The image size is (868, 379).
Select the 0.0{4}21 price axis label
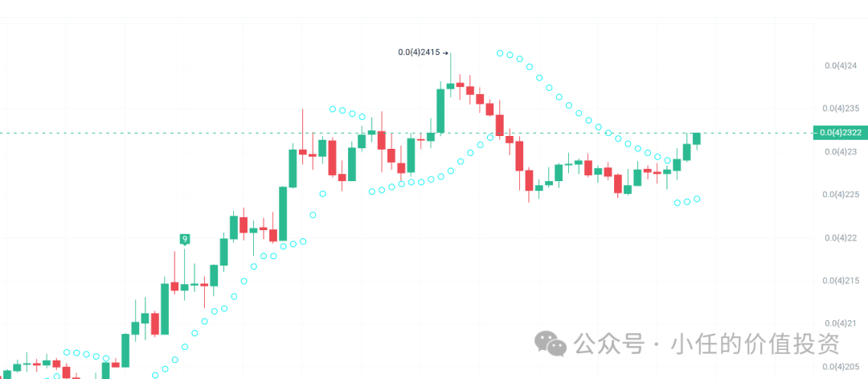click(x=841, y=323)
